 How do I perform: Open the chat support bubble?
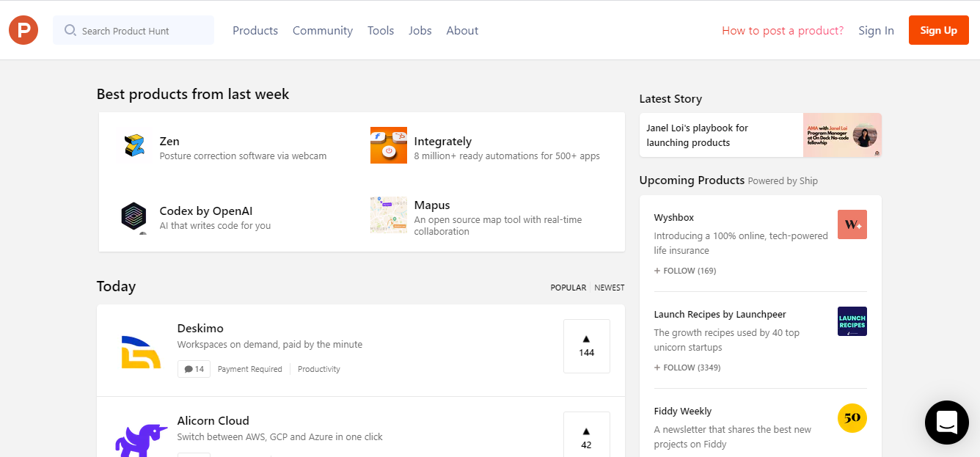click(x=947, y=423)
